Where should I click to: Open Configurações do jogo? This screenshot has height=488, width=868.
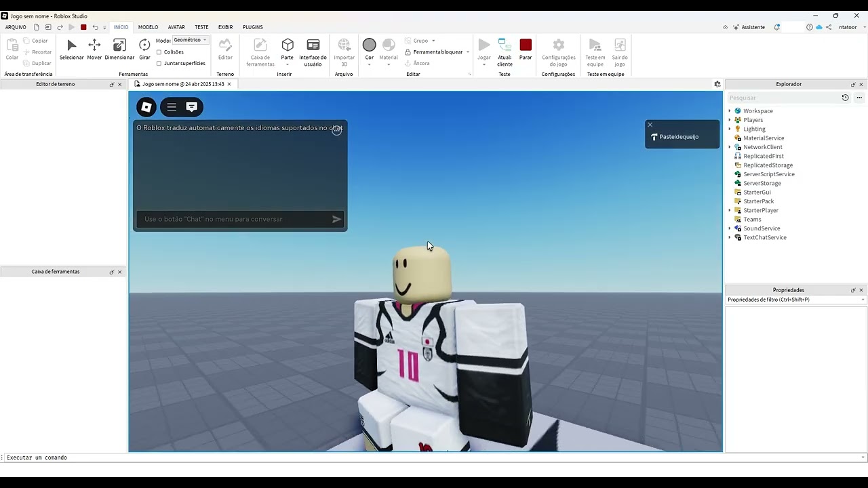[x=558, y=52]
